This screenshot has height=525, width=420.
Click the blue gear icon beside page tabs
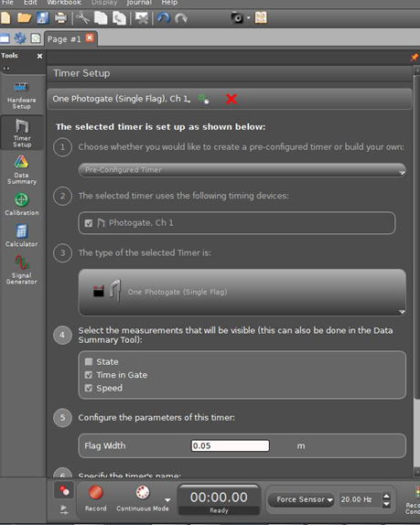(20, 38)
